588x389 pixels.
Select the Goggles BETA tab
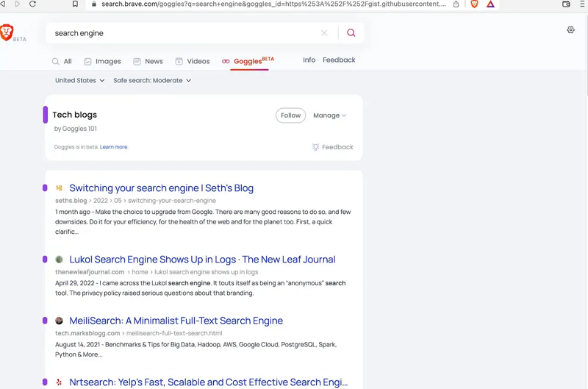248,61
